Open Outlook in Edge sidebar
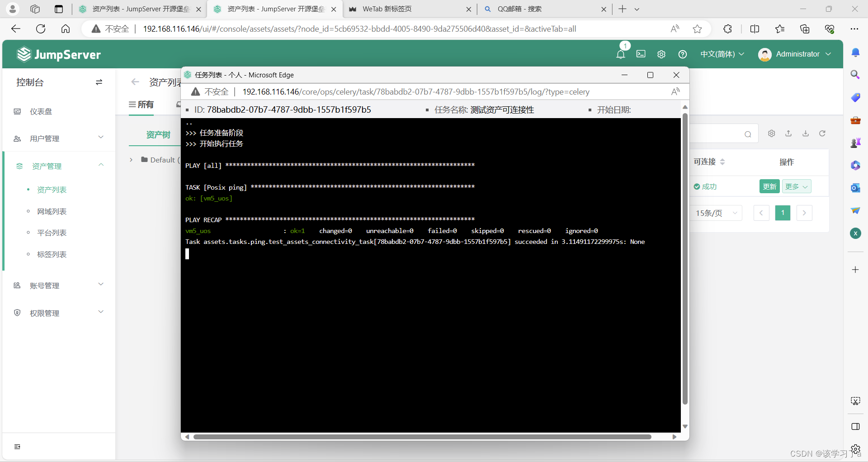The image size is (868, 462). [855, 188]
